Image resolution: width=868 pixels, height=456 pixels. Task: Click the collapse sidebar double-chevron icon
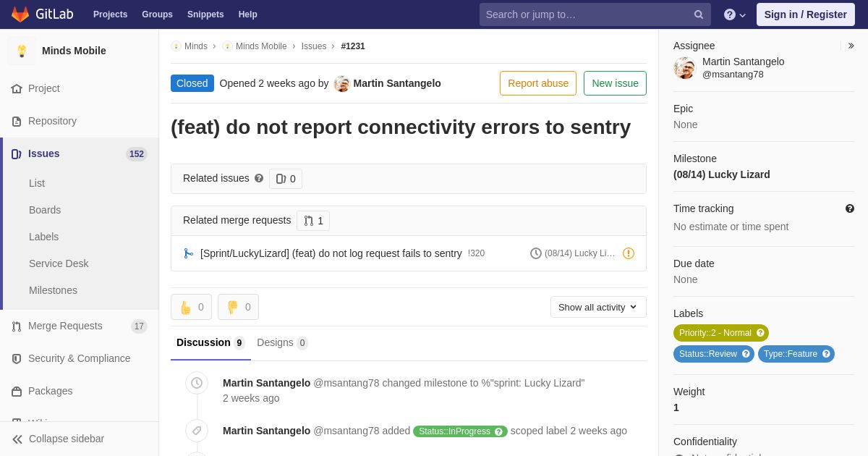point(17,439)
